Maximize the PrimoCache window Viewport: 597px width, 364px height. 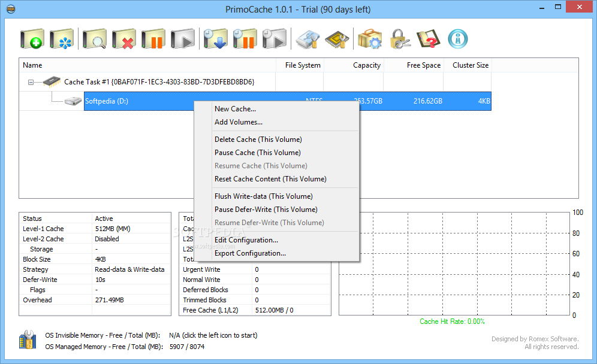tap(558, 7)
